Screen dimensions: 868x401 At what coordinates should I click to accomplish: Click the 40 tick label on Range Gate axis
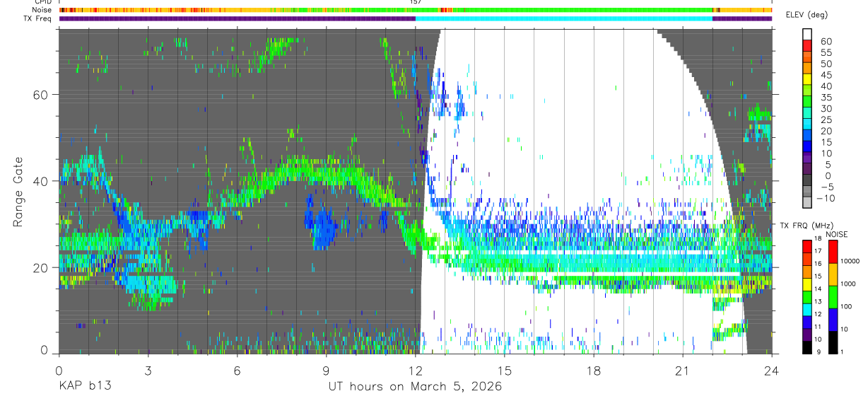41,181
